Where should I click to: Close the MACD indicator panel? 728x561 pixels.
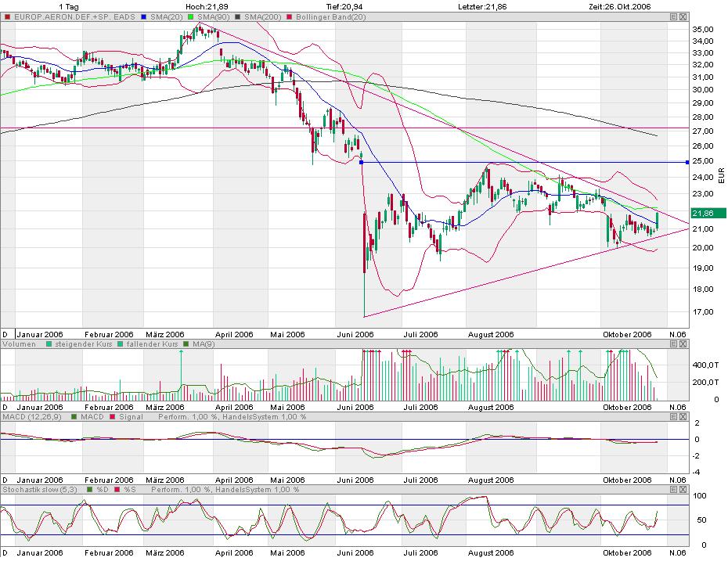pyautogui.click(x=683, y=417)
